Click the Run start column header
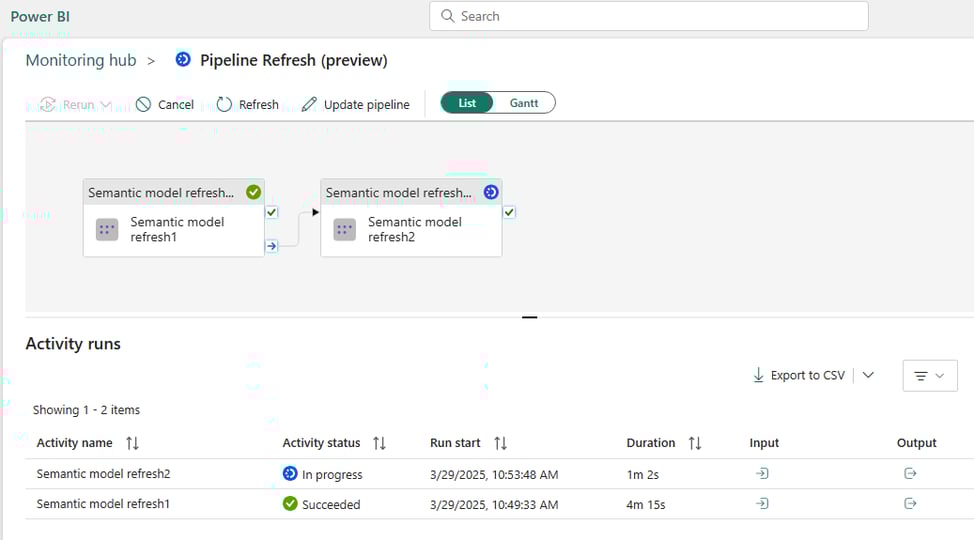The width and height of the screenshot is (974, 540). pos(455,443)
